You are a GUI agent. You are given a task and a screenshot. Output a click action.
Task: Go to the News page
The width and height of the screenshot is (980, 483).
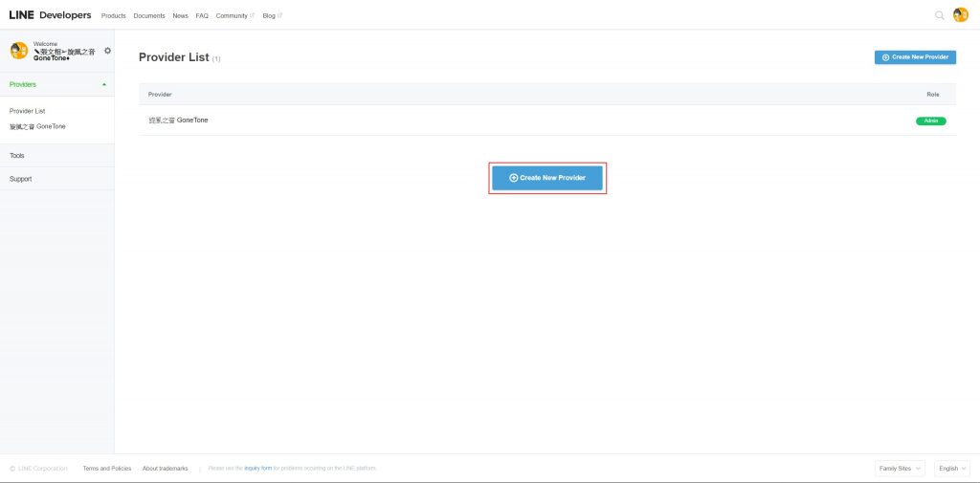[180, 16]
